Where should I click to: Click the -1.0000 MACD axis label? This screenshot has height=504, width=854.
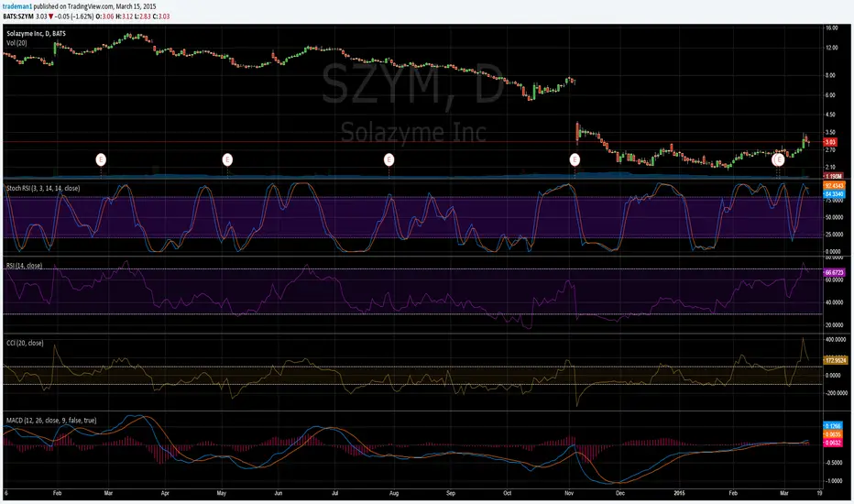(835, 481)
